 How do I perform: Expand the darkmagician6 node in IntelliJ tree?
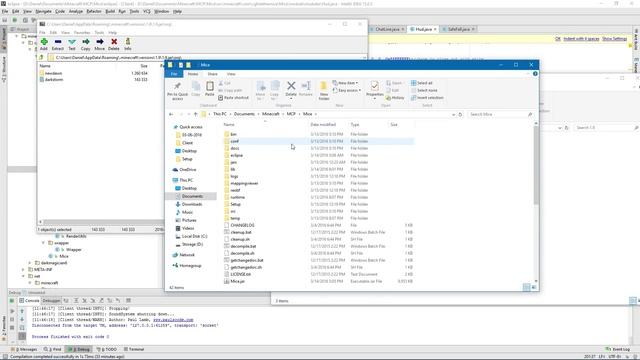[30, 263]
